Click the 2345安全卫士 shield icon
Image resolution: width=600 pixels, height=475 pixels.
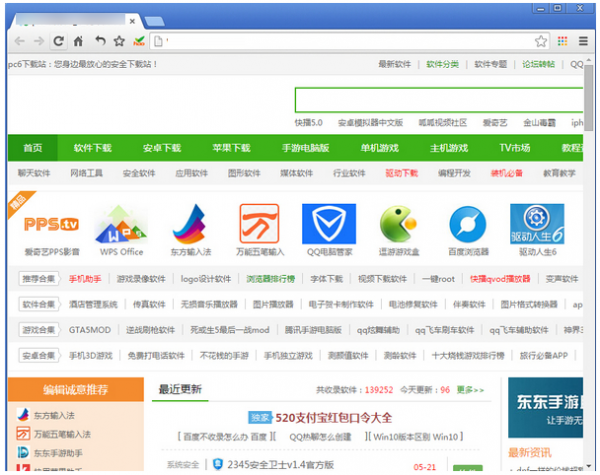tap(218, 464)
